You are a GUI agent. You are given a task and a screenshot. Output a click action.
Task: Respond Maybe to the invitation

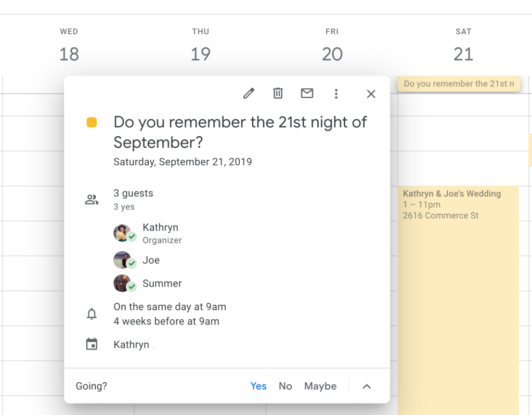pos(320,386)
